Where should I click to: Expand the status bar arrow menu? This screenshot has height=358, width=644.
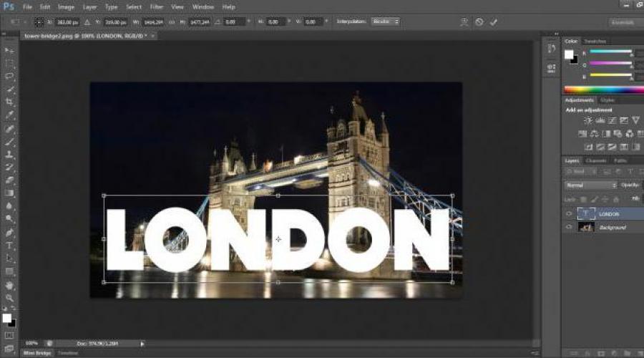pyautogui.click(x=142, y=344)
